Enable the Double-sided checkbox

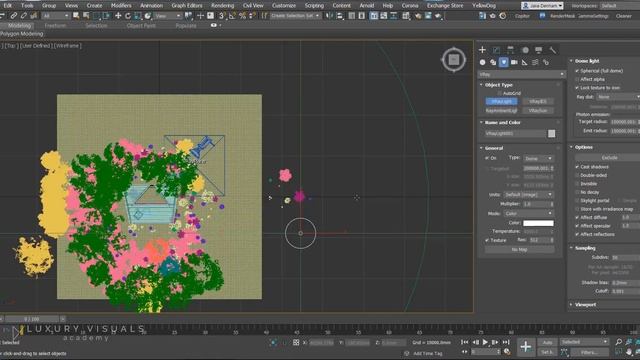pos(577,175)
